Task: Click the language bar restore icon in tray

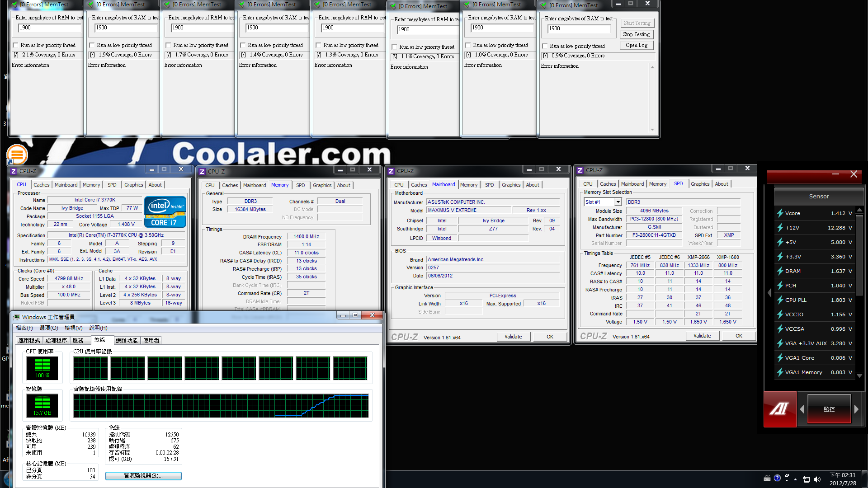Action: 787,476
